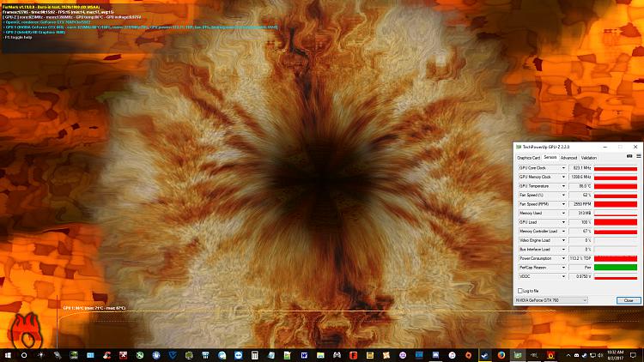644x362 pixels.
Task: Expand the Memory Used sensor dropdown
Action: pyautogui.click(x=563, y=213)
